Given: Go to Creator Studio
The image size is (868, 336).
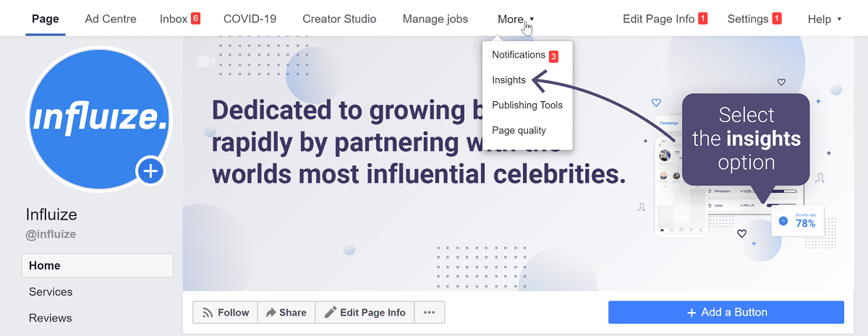Looking at the screenshot, I should coord(339,19).
